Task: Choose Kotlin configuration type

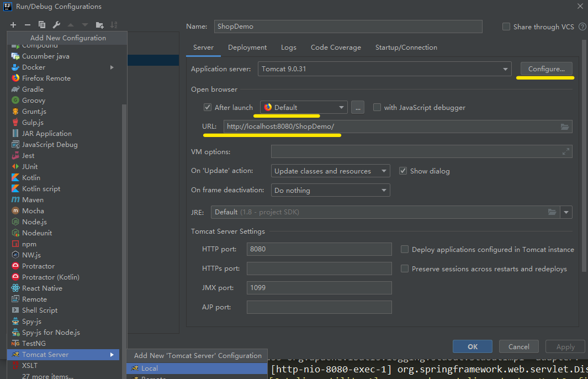Action: (63, 177)
